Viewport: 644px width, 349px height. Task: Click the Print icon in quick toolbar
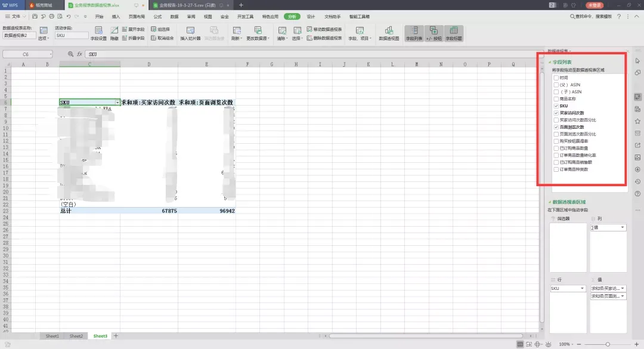click(51, 17)
